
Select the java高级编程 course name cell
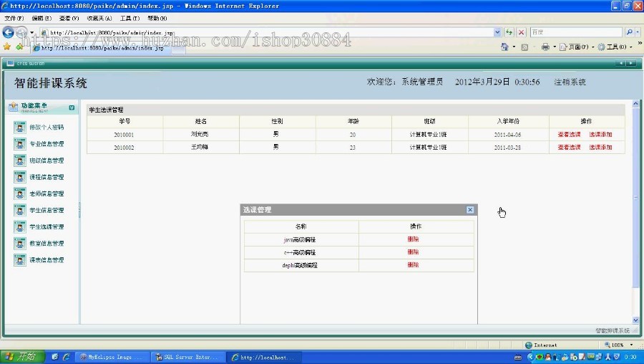[x=301, y=239]
